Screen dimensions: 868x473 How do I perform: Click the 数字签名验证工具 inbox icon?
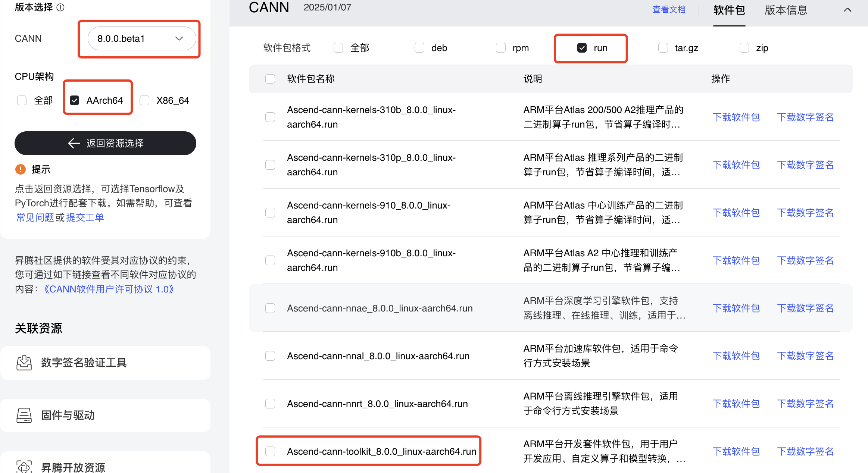coord(24,363)
